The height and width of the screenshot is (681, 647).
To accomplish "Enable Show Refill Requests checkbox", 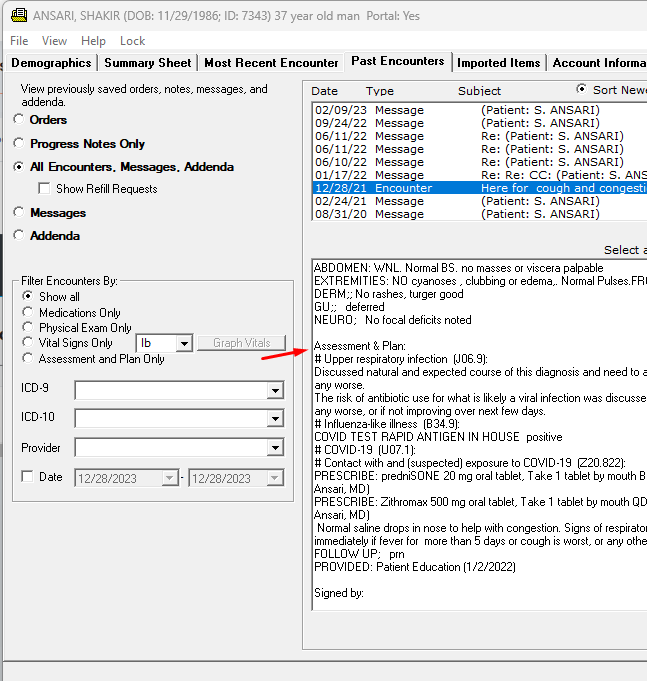I will coord(44,189).
